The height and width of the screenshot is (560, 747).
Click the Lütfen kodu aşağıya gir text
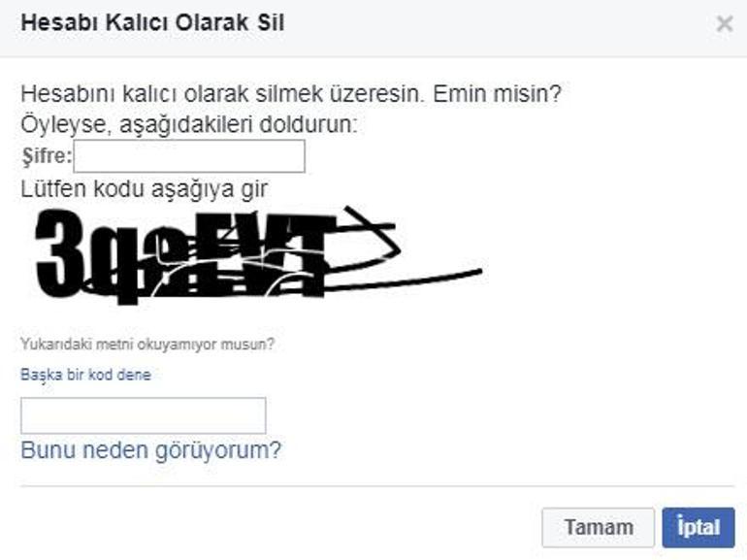[144, 189]
